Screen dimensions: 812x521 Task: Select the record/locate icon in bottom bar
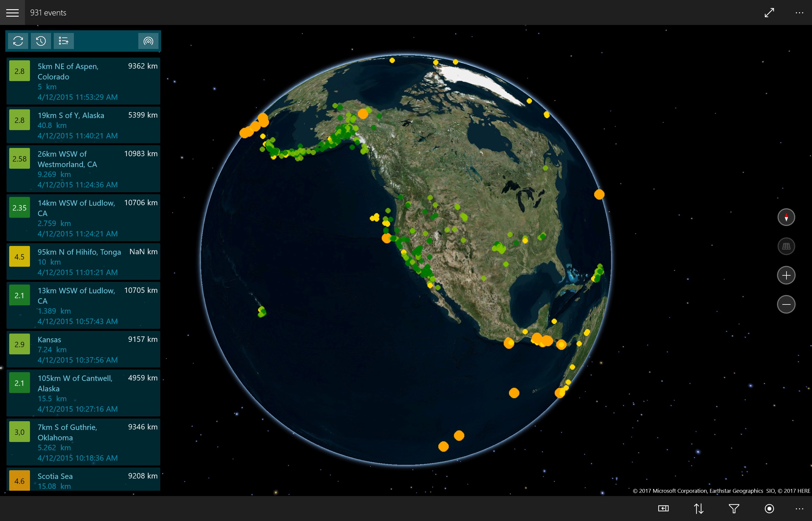[x=769, y=509]
